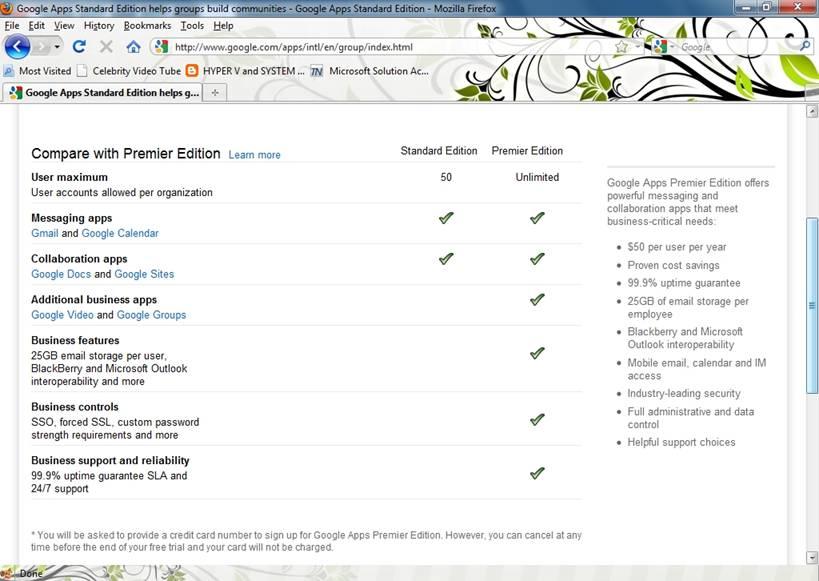Viewport: 819px width, 581px height.
Task: Open the back/forward history dropdown arrow
Action: click(x=57, y=47)
